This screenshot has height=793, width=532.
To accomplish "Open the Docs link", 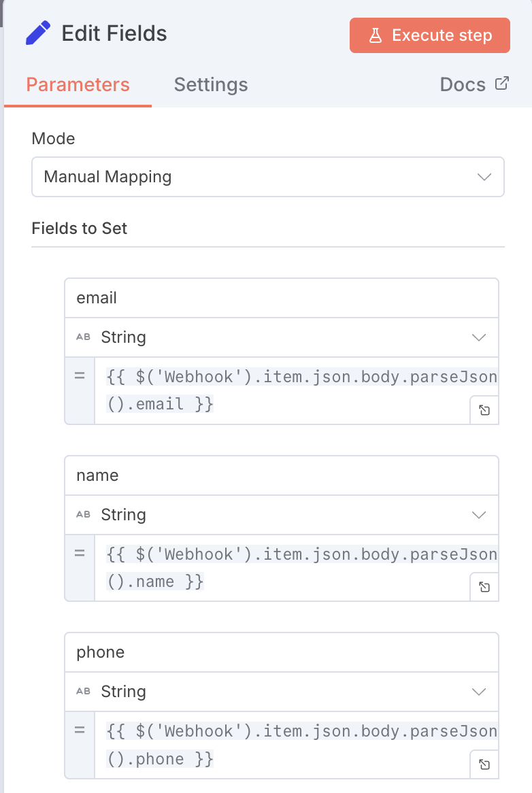I will tap(463, 85).
